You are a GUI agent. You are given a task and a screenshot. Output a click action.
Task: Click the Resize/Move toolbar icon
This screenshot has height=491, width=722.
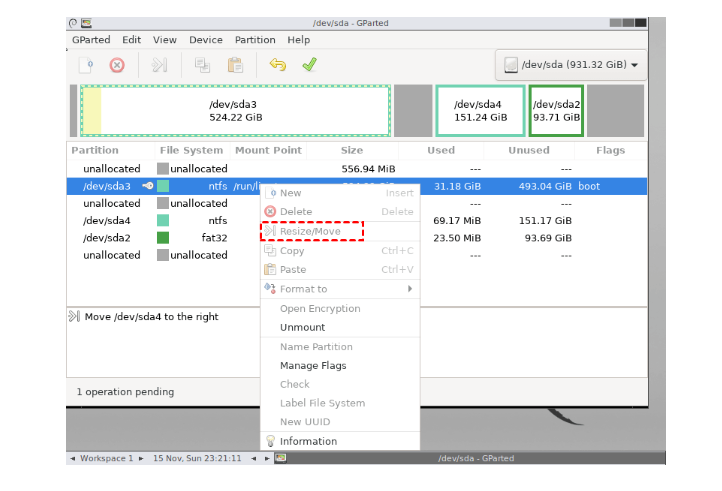tap(159, 65)
